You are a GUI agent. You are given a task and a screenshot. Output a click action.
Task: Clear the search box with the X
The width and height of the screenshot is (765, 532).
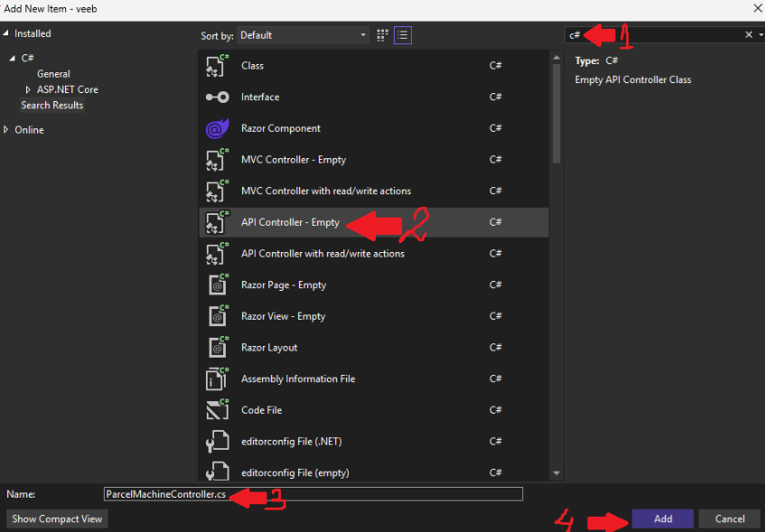point(748,35)
